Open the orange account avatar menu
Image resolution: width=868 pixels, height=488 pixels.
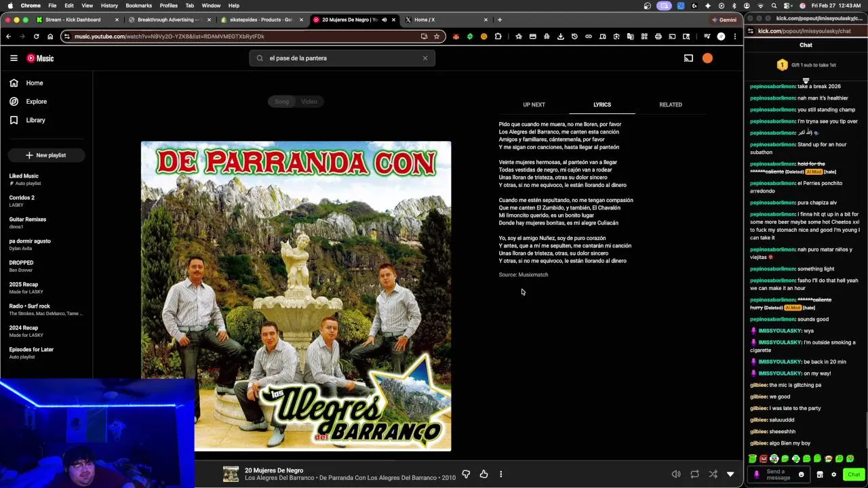coord(707,58)
